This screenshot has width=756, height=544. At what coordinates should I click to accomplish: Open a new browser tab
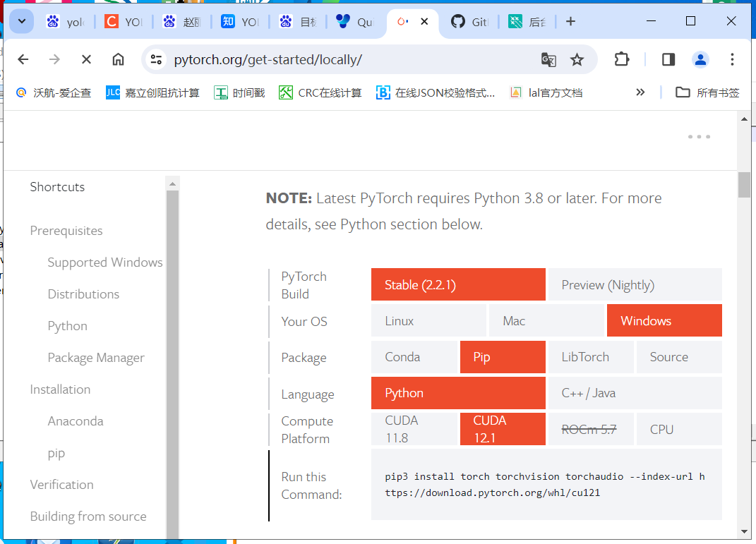[x=570, y=22]
